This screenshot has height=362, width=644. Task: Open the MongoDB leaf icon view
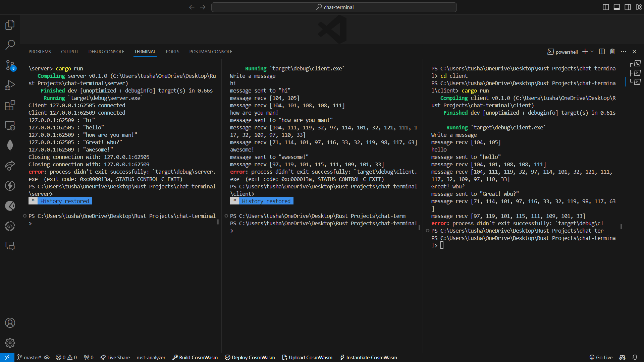point(10,145)
